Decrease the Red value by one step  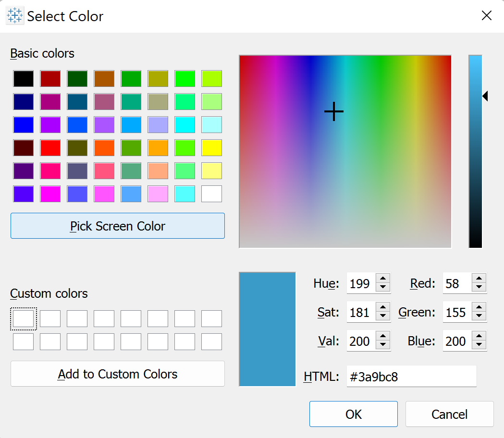[x=479, y=288]
